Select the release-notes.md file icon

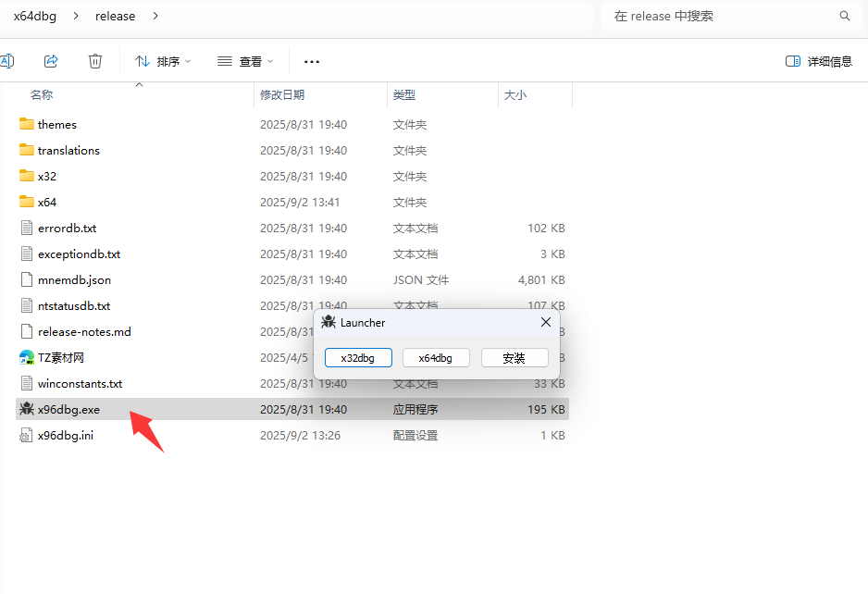coord(27,332)
